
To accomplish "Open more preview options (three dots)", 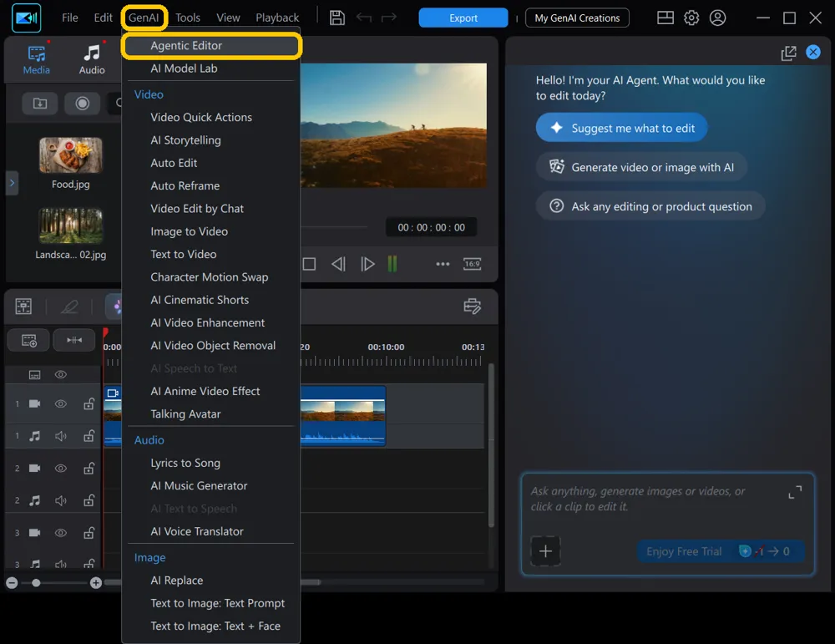I will click(x=443, y=264).
